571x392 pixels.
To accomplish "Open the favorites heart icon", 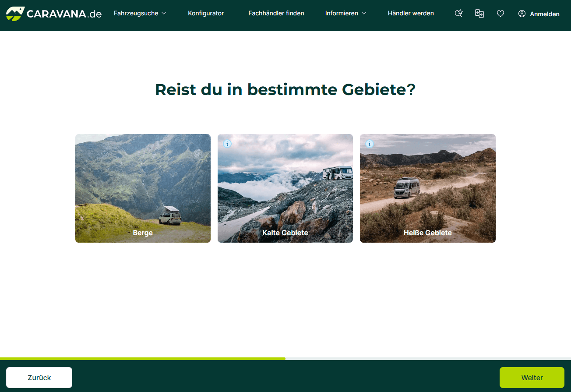I will tap(501, 14).
